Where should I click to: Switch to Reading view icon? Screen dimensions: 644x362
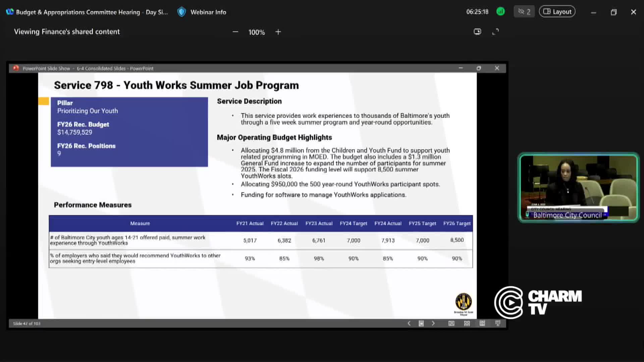click(482, 323)
